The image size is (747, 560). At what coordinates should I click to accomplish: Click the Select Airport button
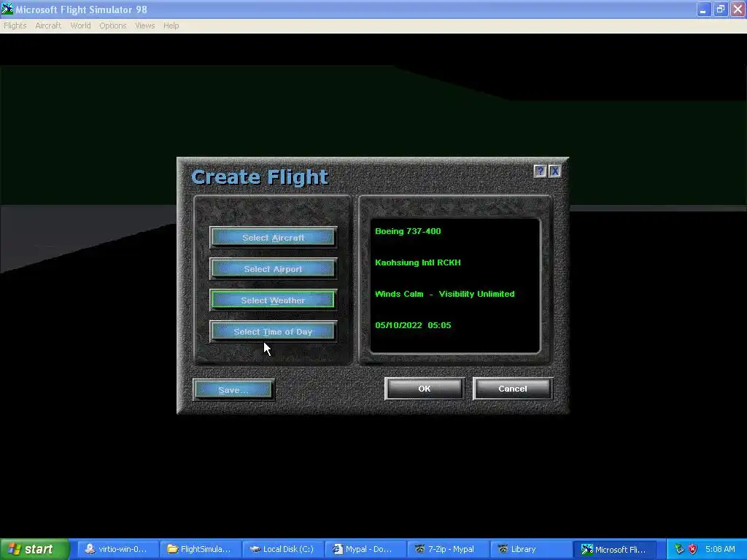(273, 268)
